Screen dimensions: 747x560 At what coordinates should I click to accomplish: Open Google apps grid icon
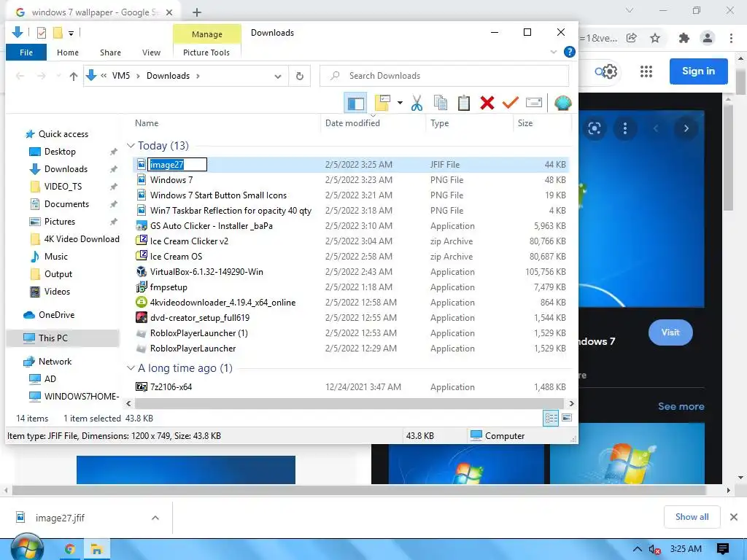(x=646, y=71)
